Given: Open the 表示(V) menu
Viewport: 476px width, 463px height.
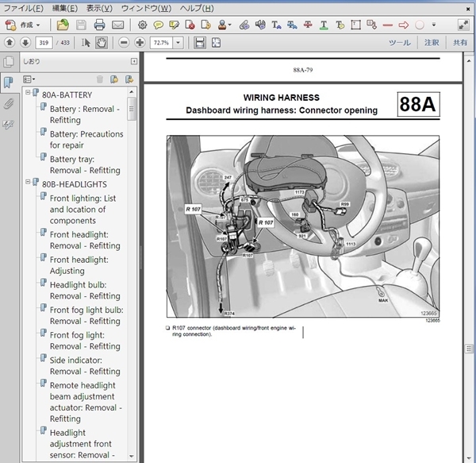Looking at the screenshot, I should click(99, 8).
